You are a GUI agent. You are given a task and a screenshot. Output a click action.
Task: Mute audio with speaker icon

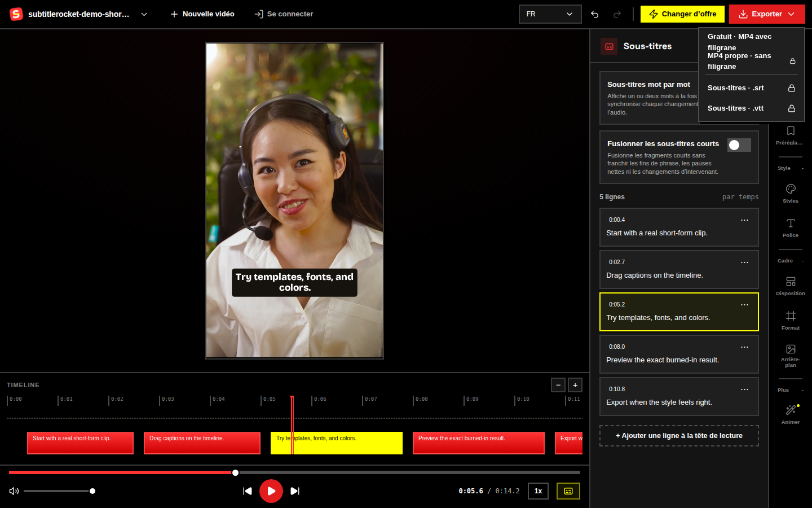(x=14, y=491)
